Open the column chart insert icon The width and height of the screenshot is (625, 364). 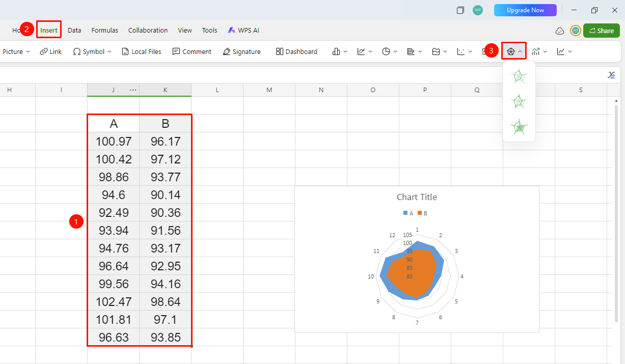(x=336, y=51)
